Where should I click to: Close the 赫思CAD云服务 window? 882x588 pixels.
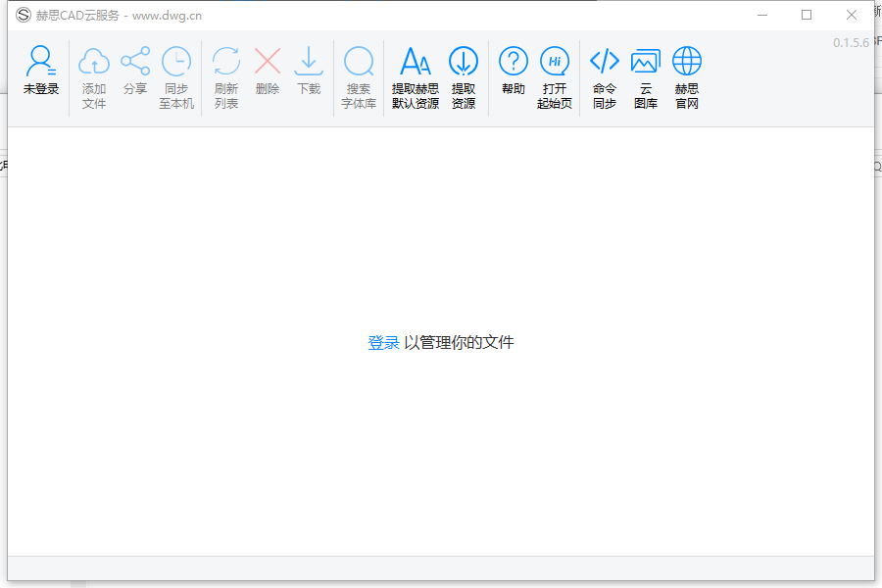(x=852, y=15)
